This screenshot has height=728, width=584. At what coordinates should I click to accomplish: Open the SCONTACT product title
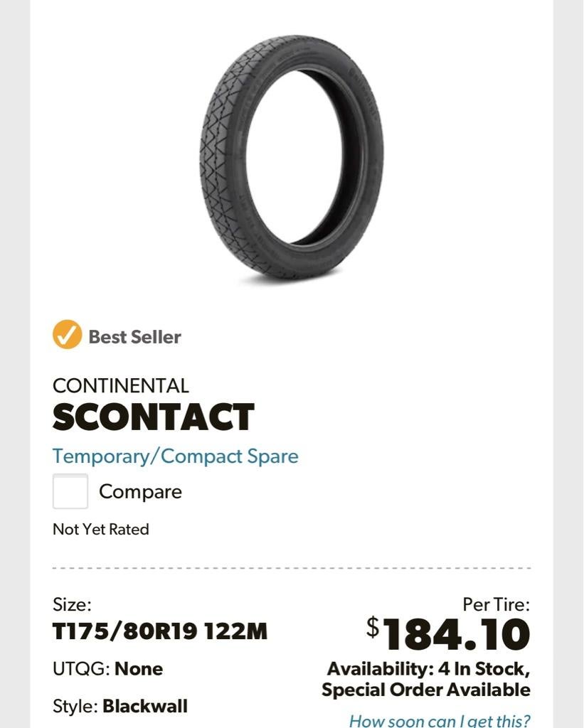pyautogui.click(x=154, y=417)
